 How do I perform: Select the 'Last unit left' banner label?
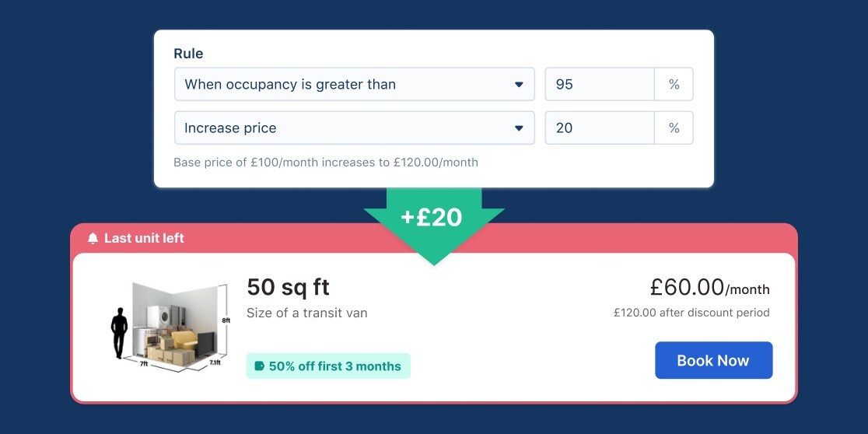point(144,238)
